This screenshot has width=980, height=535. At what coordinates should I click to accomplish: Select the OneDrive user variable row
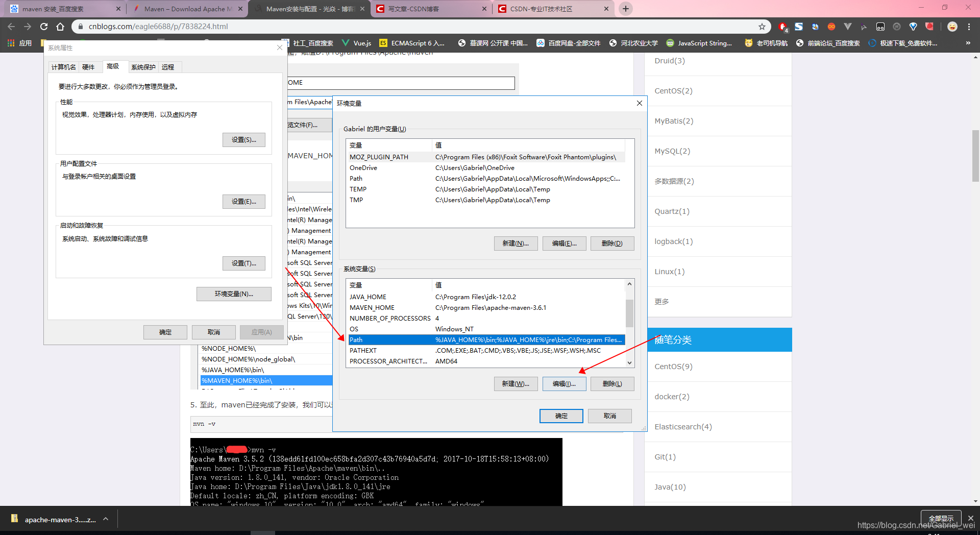coord(486,168)
